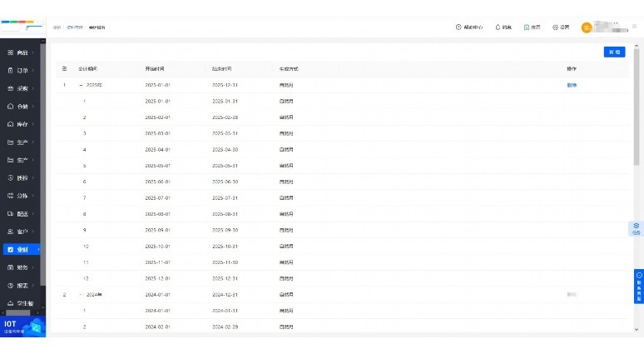Open the 库存 sidebar menu label
This screenshot has height=354, width=644.
pyautogui.click(x=22, y=124)
